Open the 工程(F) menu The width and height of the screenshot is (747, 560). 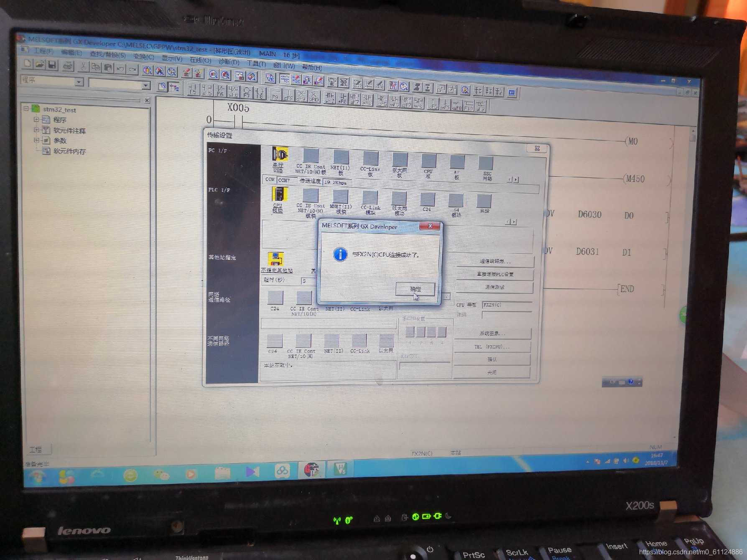[43, 51]
